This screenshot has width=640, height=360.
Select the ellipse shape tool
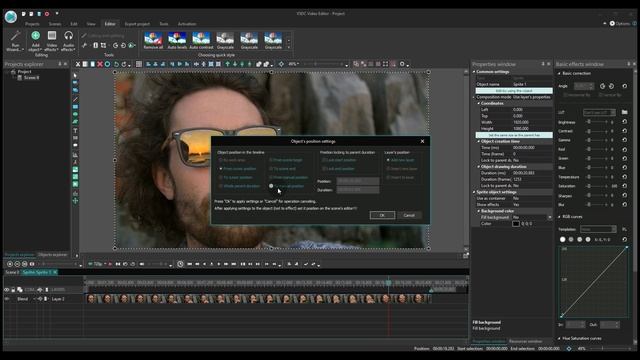tap(75, 114)
